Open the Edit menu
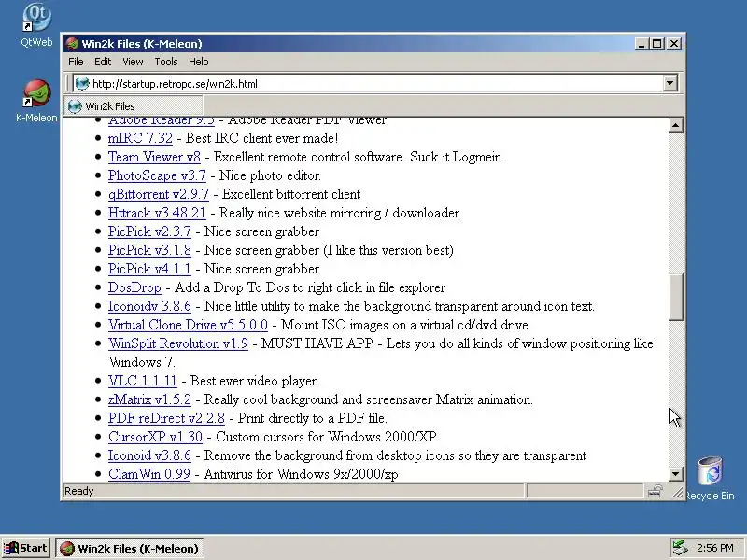The width and height of the screenshot is (747, 560). tap(103, 62)
